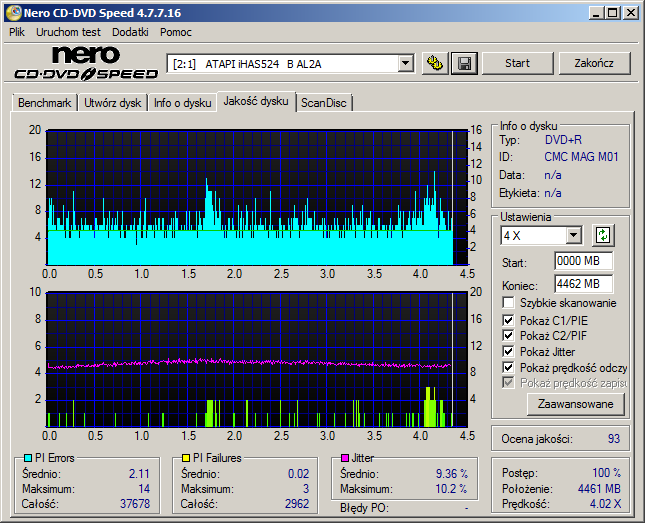645x523 pixels.
Task: Open the Uruchom test menu
Action: tap(68, 32)
